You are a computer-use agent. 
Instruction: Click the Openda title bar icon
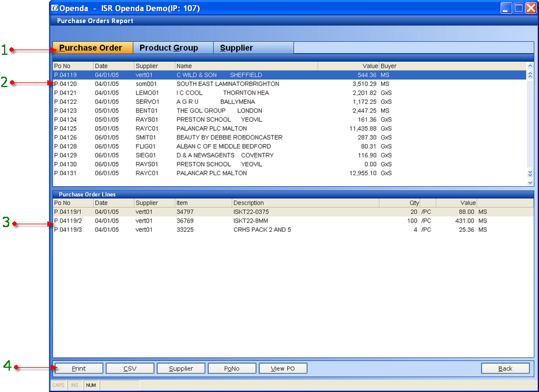coord(55,8)
